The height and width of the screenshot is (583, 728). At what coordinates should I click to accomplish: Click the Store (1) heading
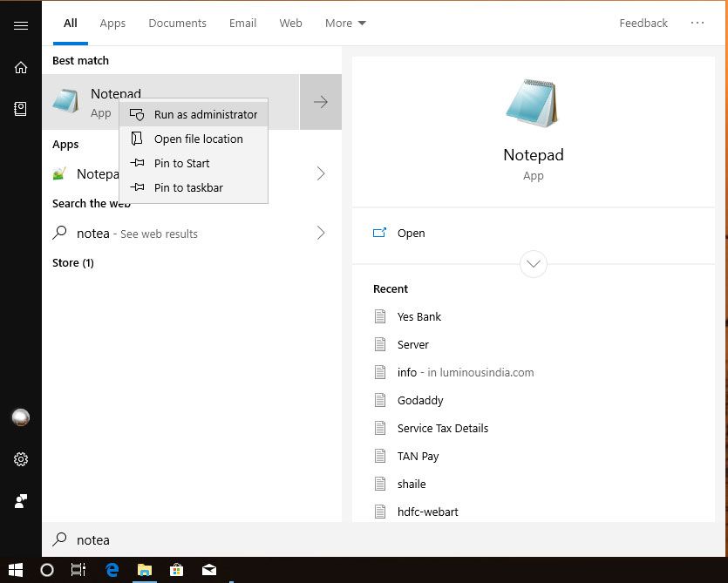73,262
